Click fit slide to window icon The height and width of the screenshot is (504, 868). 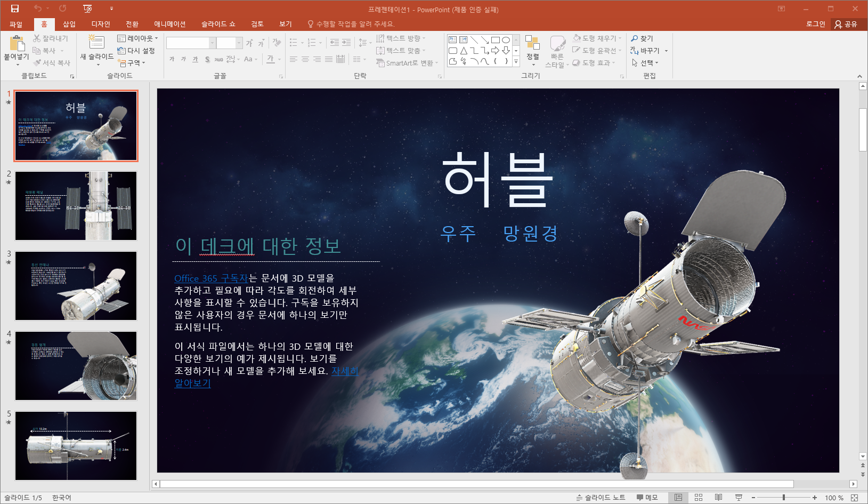(x=855, y=498)
